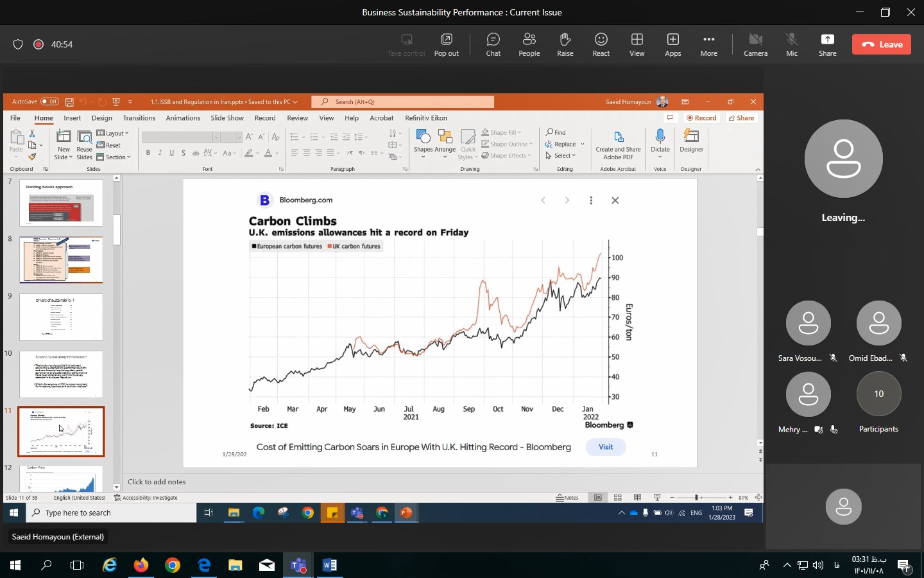The width and height of the screenshot is (924, 578).
Task: Expand the file name save location dropdown
Action: (x=295, y=101)
